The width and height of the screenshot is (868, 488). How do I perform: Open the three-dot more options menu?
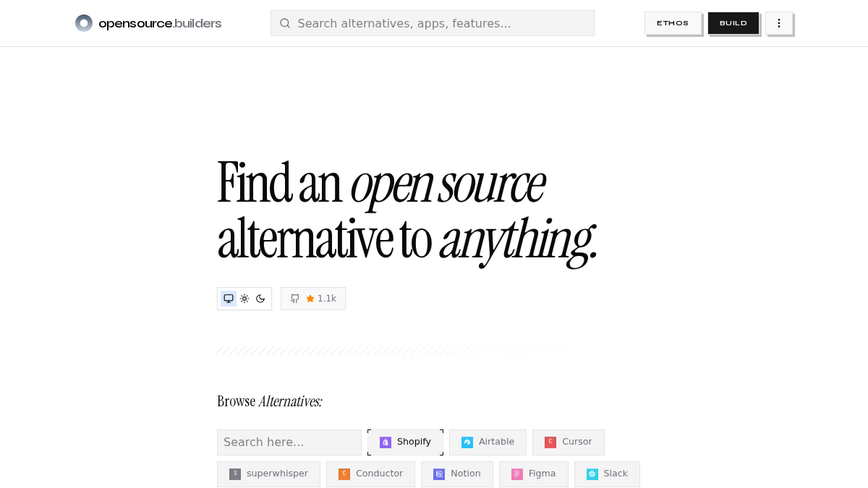click(x=779, y=23)
